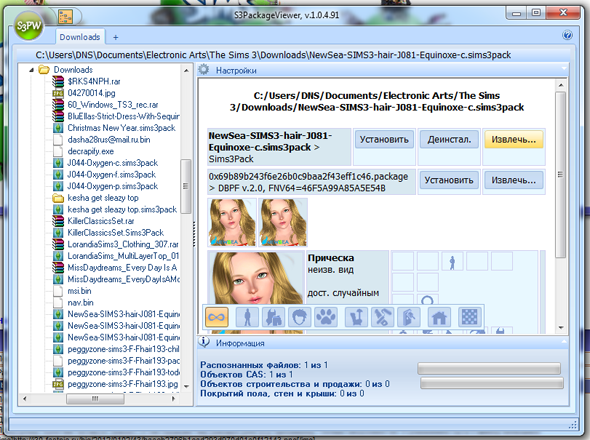Click the content pane scroll-down arrow

pyautogui.click(x=561, y=328)
